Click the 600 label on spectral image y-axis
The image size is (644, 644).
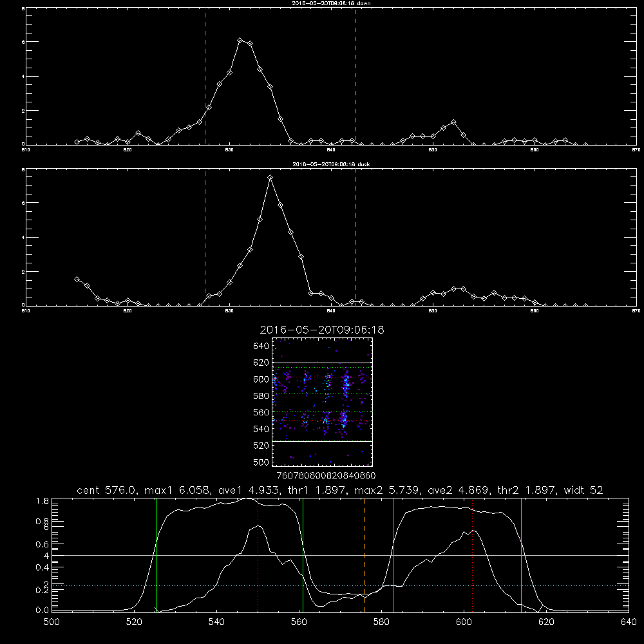[x=261, y=379]
